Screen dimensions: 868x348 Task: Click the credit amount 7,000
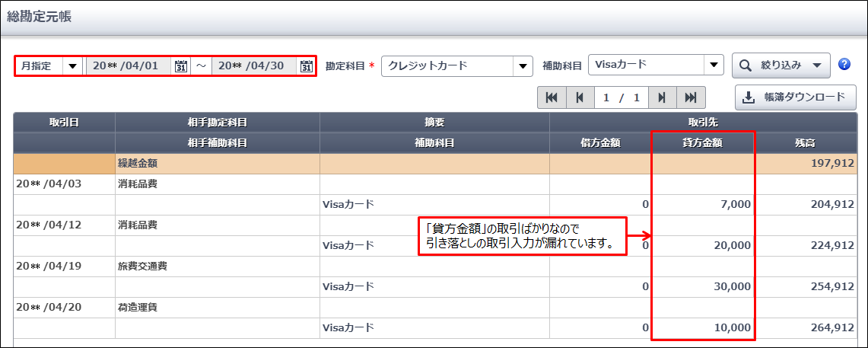(735, 205)
